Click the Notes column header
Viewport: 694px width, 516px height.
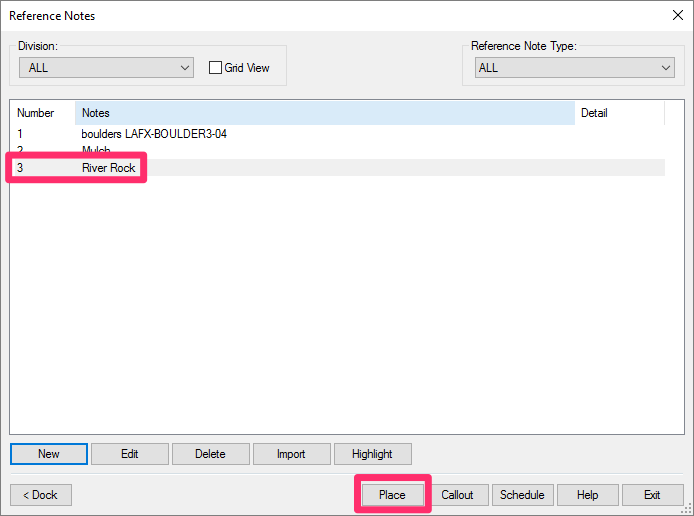click(325, 113)
